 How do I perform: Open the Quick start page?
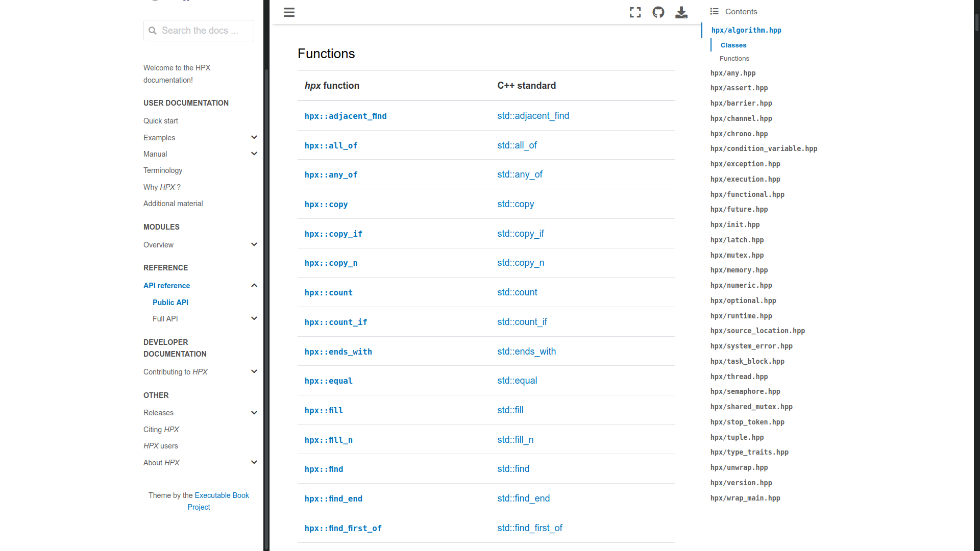tap(161, 121)
